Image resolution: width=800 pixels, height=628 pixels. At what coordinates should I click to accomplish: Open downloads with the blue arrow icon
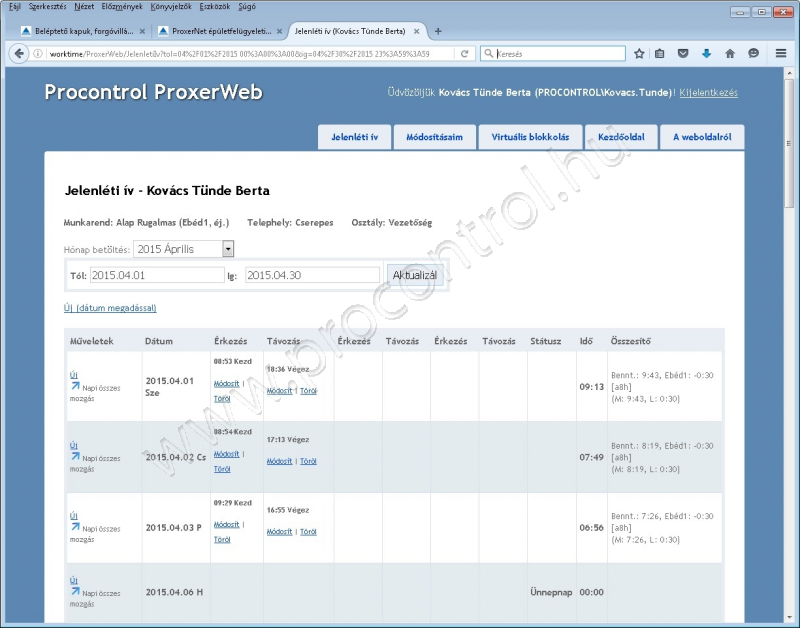[x=706, y=54]
